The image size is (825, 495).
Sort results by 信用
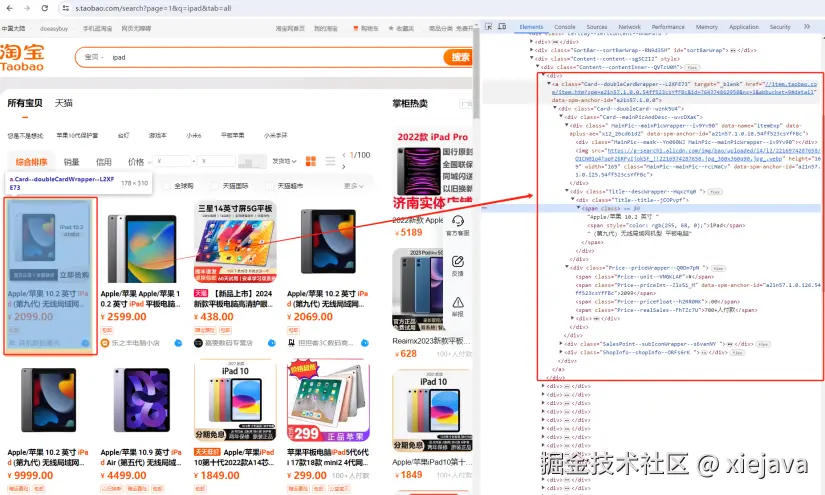(x=104, y=161)
